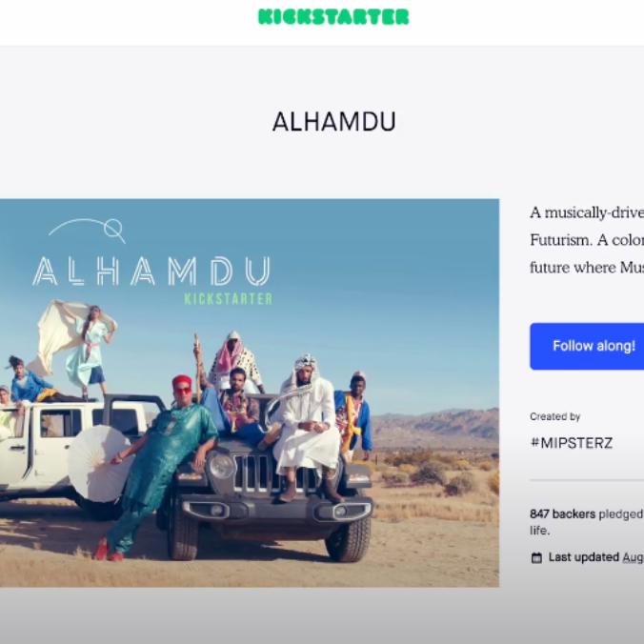This screenshot has height=644, width=644.
Task: Click the man in the white robe
Action: [x=307, y=427]
